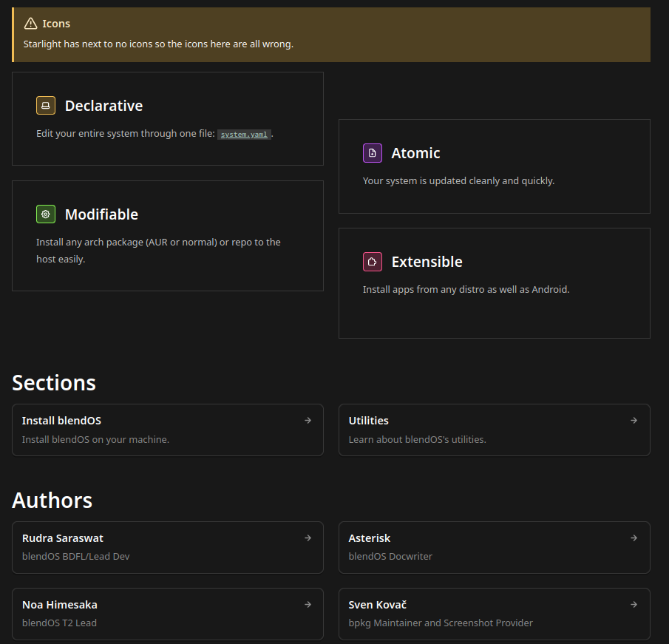Viewport: 669px width, 644px height.
Task: Visit the Asterisk author page
Action: click(370, 538)
